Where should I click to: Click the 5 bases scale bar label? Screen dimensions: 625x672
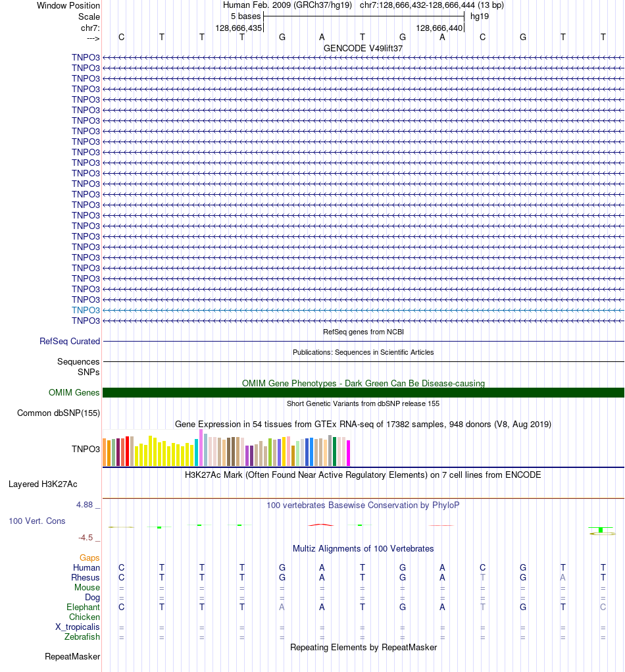click(245, 16)
